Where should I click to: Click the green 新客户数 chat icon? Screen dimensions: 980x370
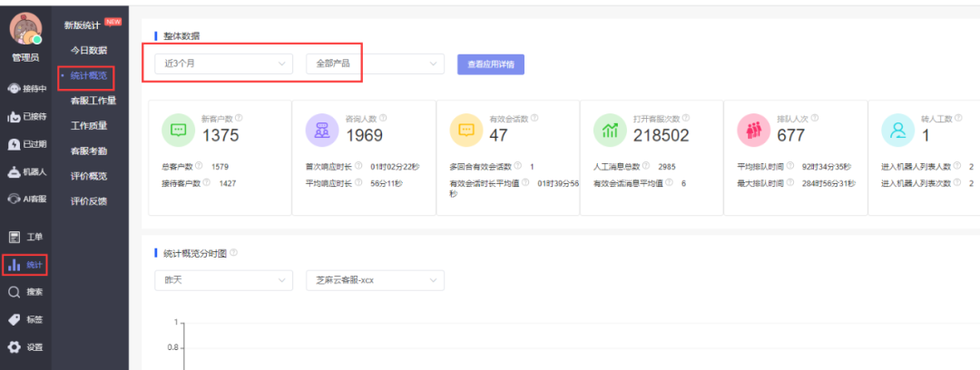pyautogui.click(x=178, y=130)
